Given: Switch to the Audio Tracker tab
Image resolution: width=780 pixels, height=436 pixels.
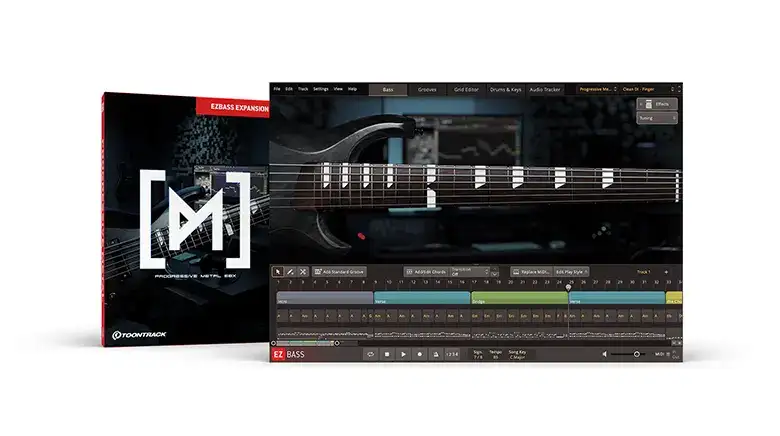Looking at the screenshot, I should tap(545, 90).
